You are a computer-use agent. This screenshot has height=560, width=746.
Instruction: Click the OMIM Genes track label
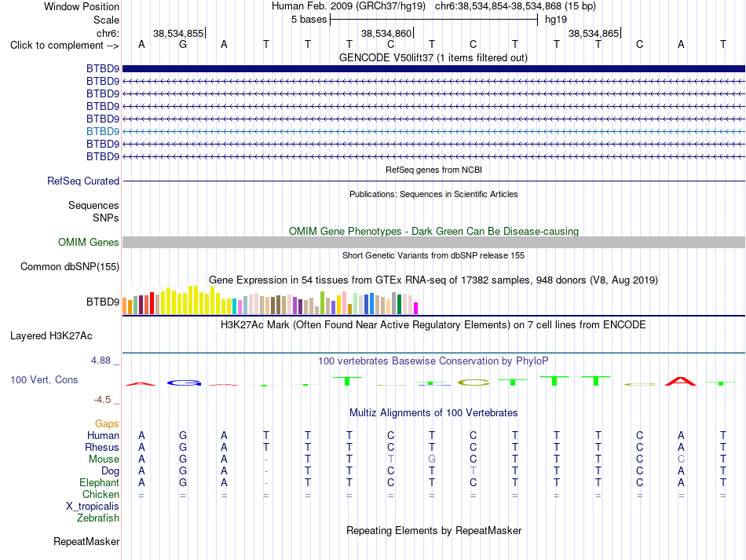[x=88, y=242]
